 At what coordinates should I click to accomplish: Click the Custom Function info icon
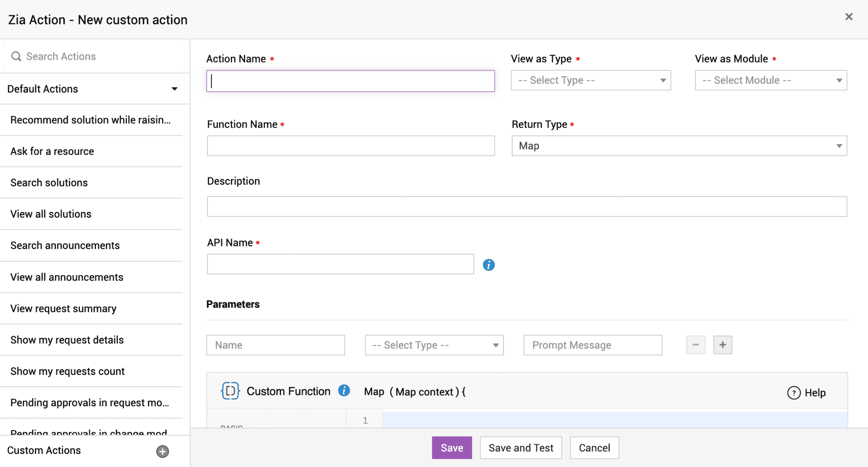coord(344,391)
